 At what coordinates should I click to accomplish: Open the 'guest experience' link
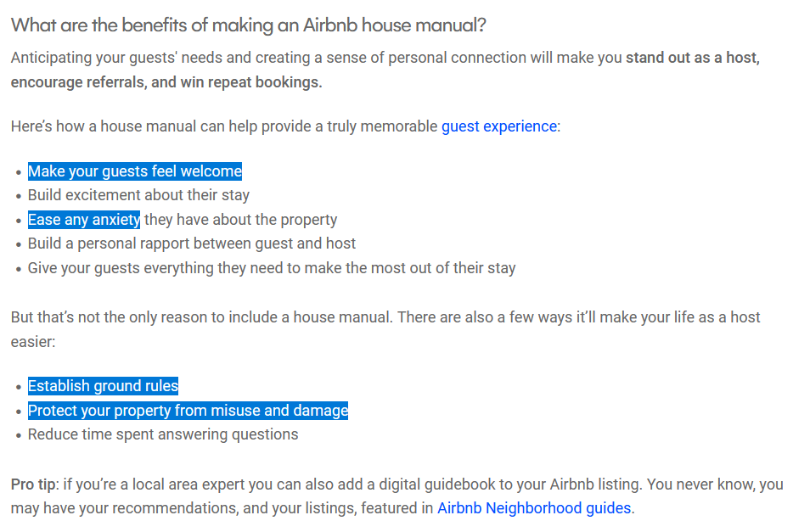click(498, 126)
